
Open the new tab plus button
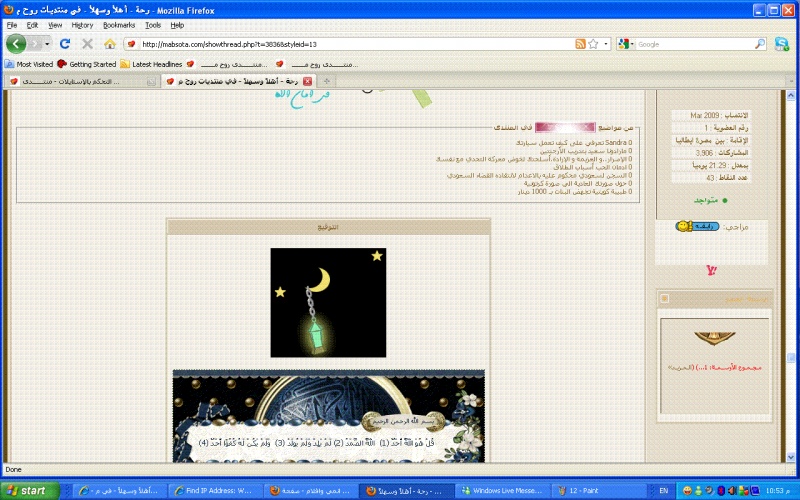point(326,81)
